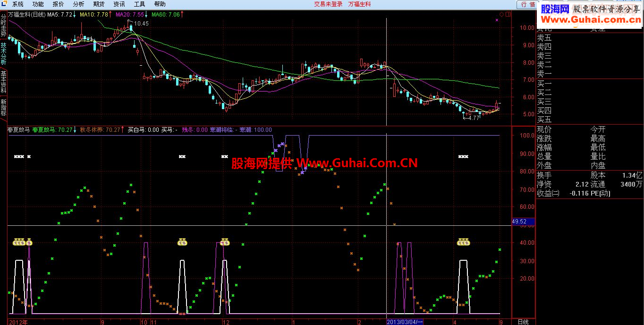
Task: Click the 2012年 label on time axis
Action: pyautogui.click(x=18, y=322)
